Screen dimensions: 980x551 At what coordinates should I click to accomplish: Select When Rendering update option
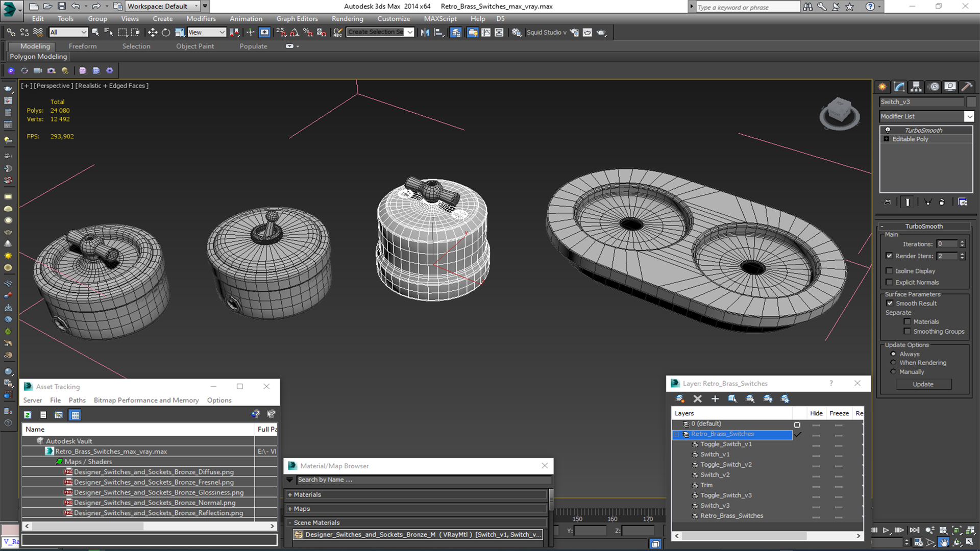tap(893, 363)
